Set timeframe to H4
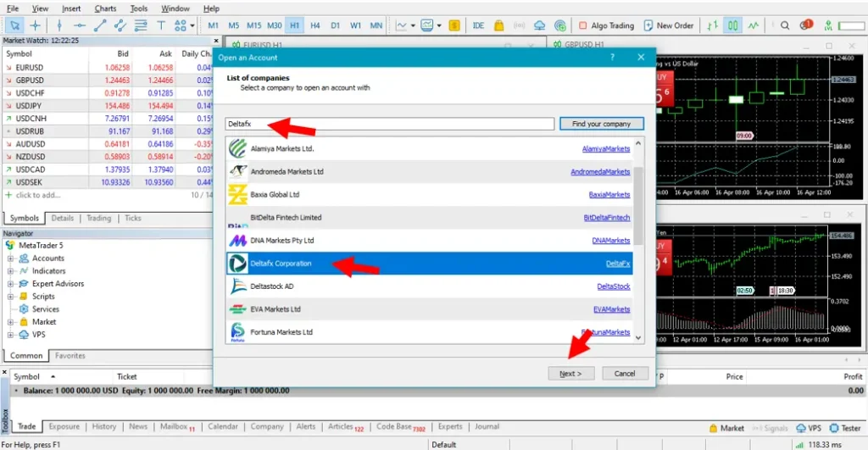The image size is (868, 450). (315, 25)
